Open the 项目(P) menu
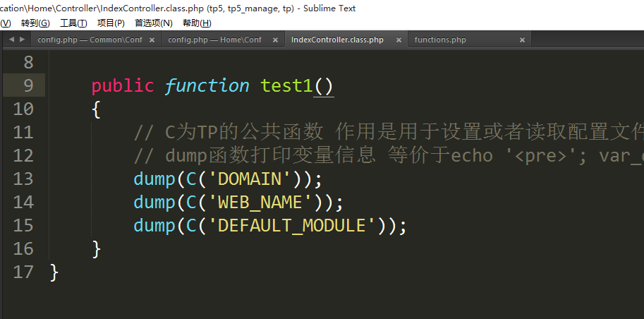The image size is (644, 319). pyautogui.click(x=111, y=23)
